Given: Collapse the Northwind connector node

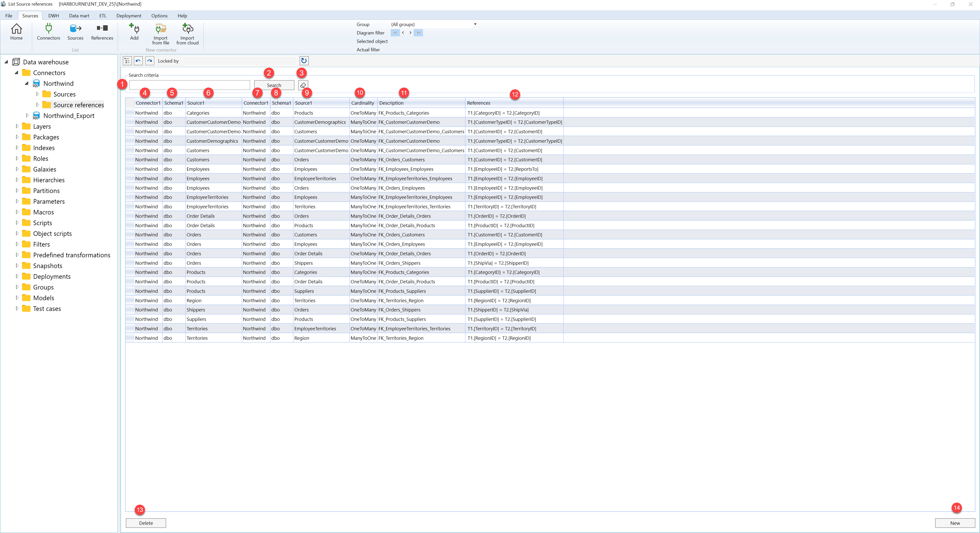Looking at the screenshot, I should (x=27, y=83).
